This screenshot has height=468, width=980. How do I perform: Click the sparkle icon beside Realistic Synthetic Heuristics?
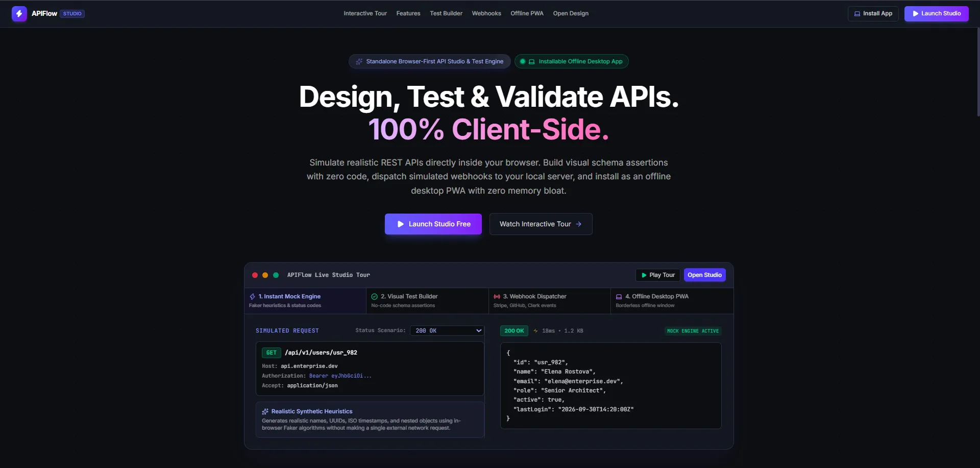coord(265,411)
